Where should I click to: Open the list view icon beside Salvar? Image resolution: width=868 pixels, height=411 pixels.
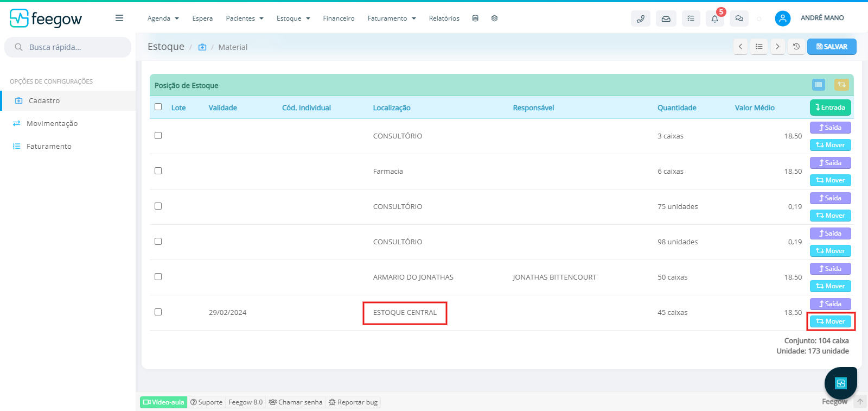pyautogui.click(x=759, y=47)
